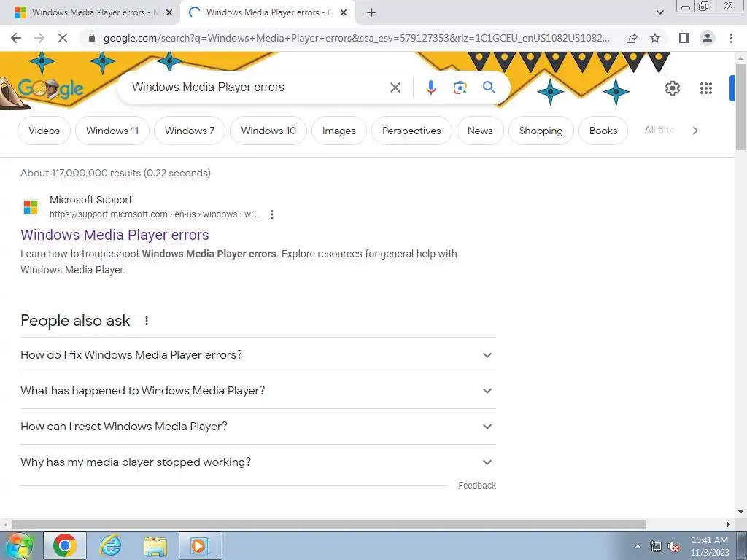Click the browser address bar URL
Screen dimensions: 747x560
pos(356,38)
